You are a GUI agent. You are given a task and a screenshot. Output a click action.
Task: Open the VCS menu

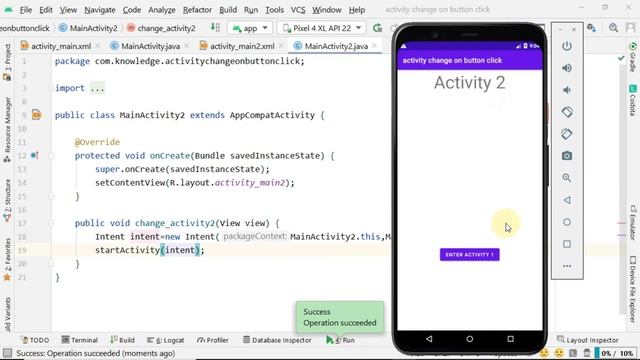[x=298, y=9]
